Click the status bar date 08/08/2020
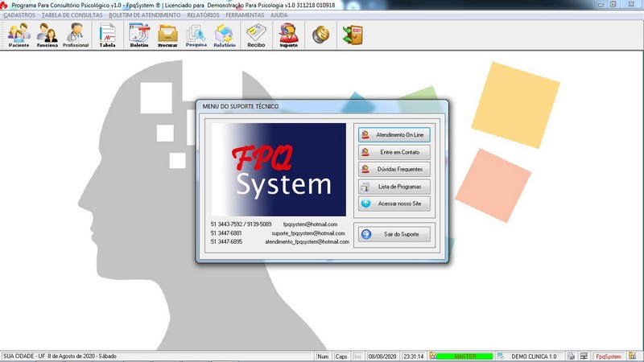Image resolution: width=644 pixels, height=362 pixels. (382, 356)
